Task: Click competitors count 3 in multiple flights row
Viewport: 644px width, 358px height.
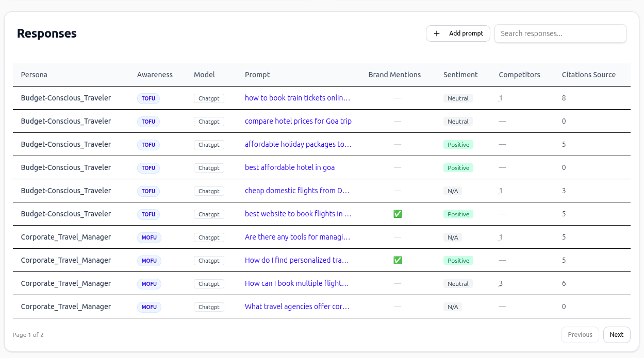Action: 501,283
